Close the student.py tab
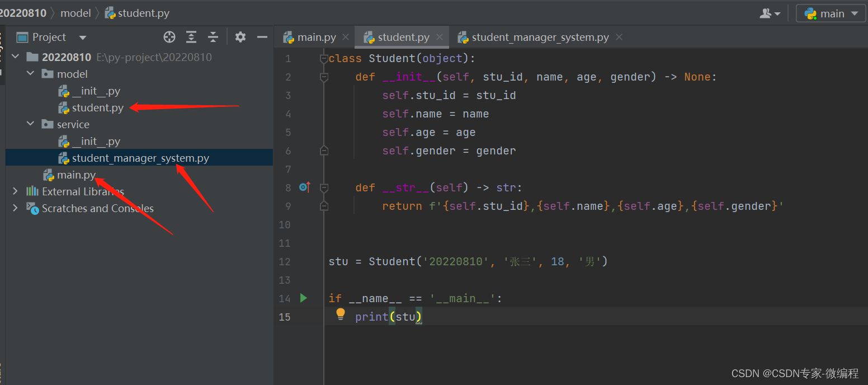The image size is (868, 385). [440, 37]
